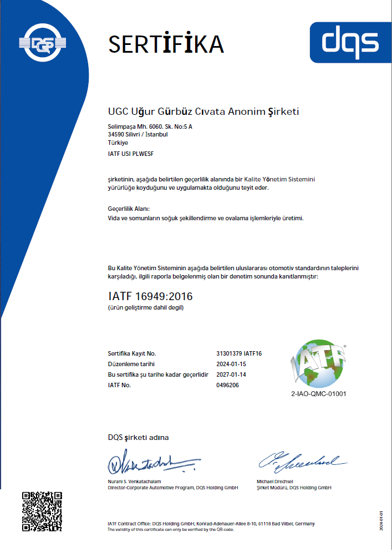Image resolution: width=392 pixels, height=552 pixels.
Task: Click registration number 31301379 IATF16
Action: coord(239,353)
